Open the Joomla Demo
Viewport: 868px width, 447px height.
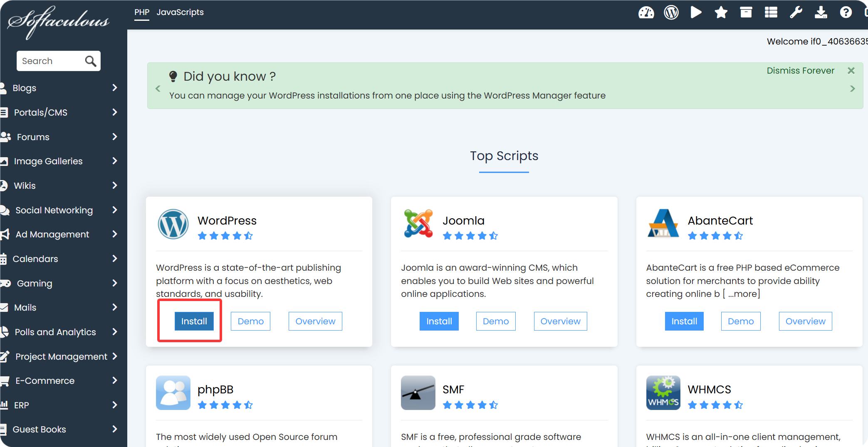pyautogui.click(x=495, y=321)
